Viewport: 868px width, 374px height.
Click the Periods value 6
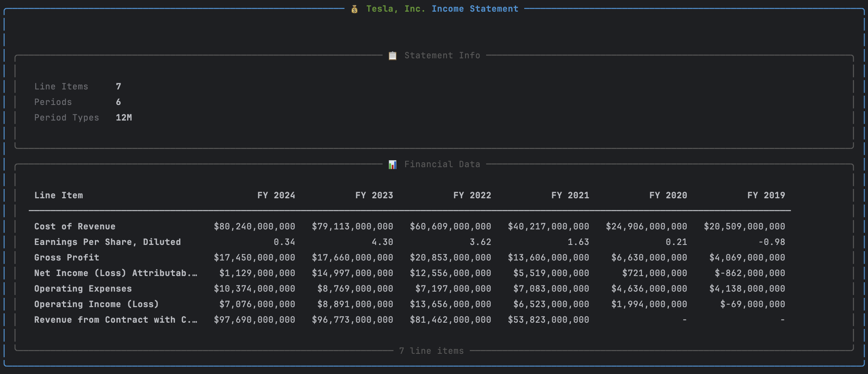coord(119,102)
